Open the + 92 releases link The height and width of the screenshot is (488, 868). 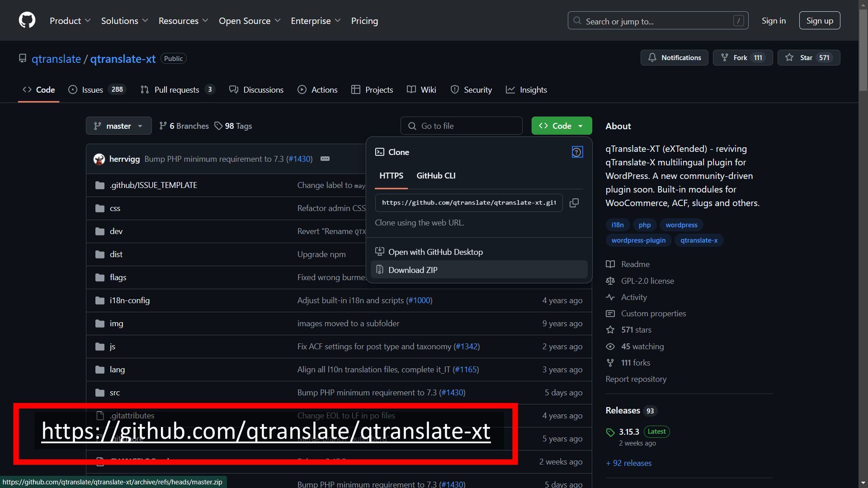click(x=628, y=463)
